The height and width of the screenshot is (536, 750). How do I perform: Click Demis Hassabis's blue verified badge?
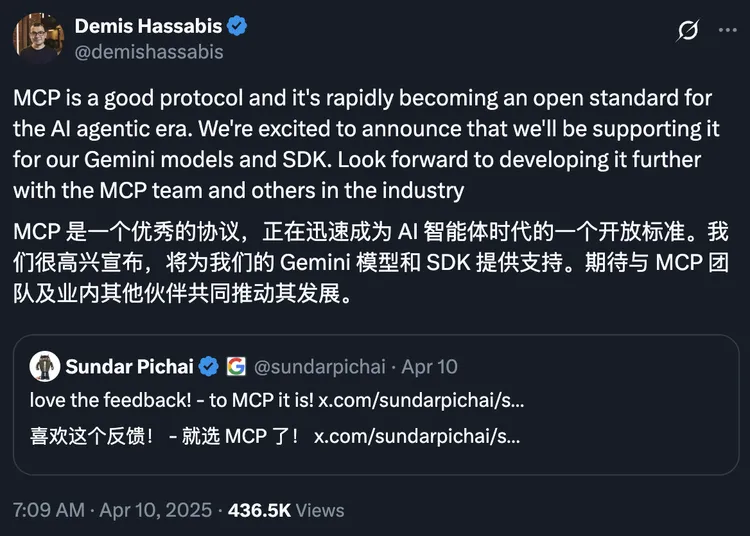click(x=237, y=27)
